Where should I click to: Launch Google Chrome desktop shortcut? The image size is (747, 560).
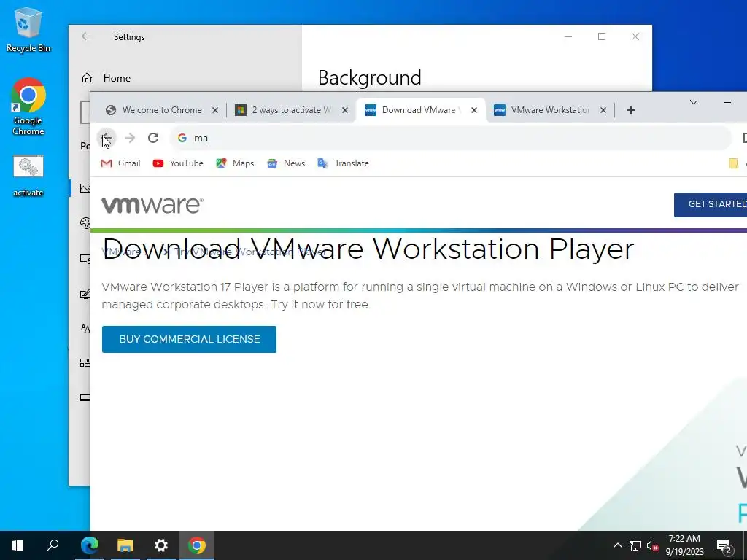coord(28,106)
